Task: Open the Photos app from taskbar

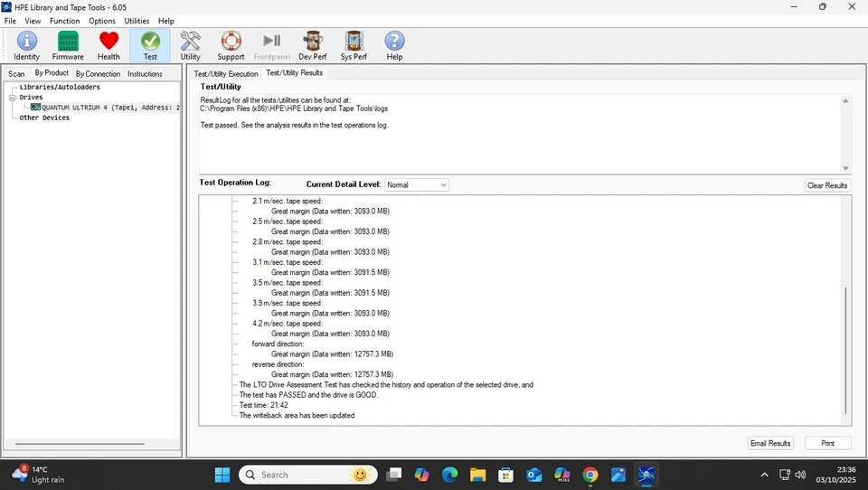Action: click(618, 475)
